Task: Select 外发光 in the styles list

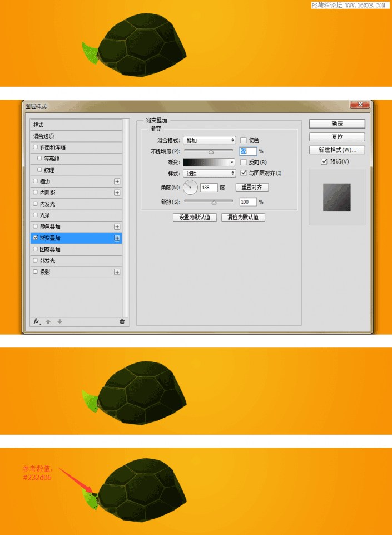Action: (76, 261)
